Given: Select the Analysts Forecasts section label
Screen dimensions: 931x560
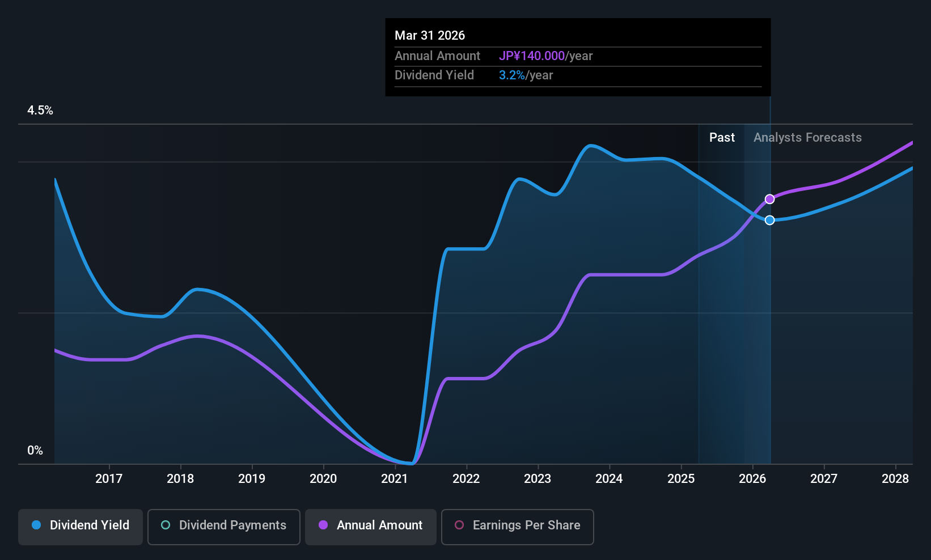Looking at the screenshot, I should click(x=807, y=137).
